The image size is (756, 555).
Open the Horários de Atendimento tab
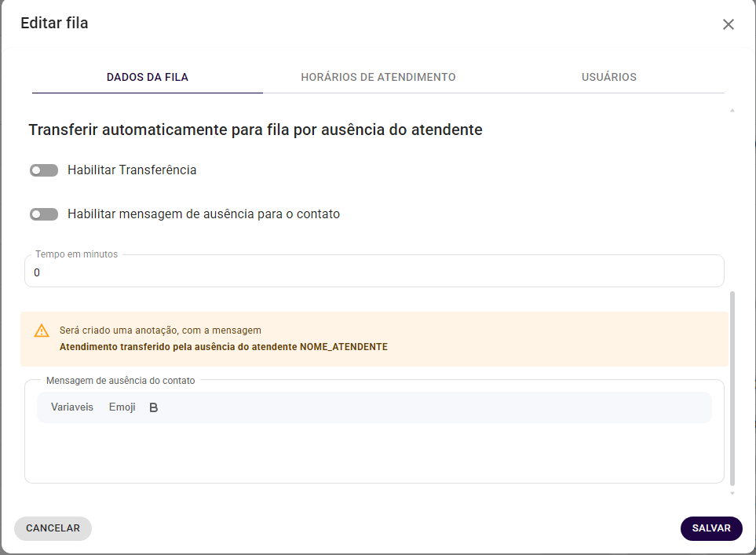coord(378,78)
